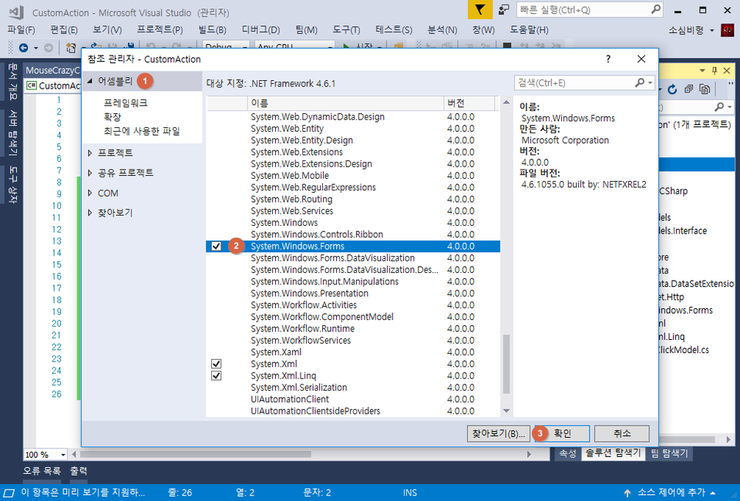Toggle the pin icon on Solution Explorer panel
Screen dimensions: 740x501
pyautogui.click(x=715, y=71)
